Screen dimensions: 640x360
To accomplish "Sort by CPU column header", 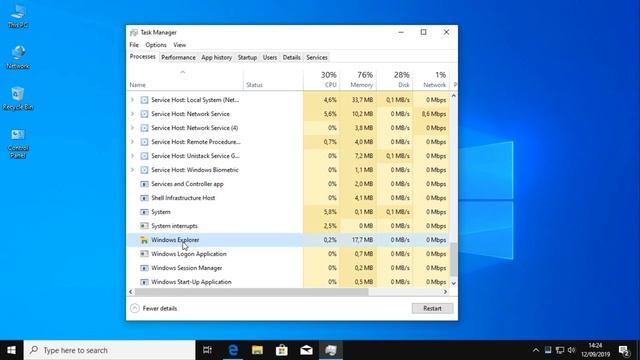I will point(322,80).
